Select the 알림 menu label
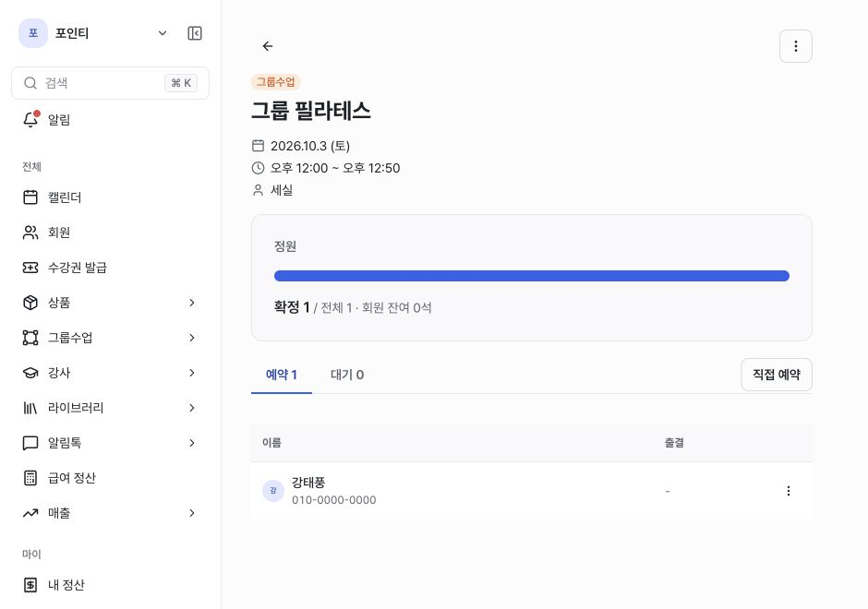 click(59, 119)
